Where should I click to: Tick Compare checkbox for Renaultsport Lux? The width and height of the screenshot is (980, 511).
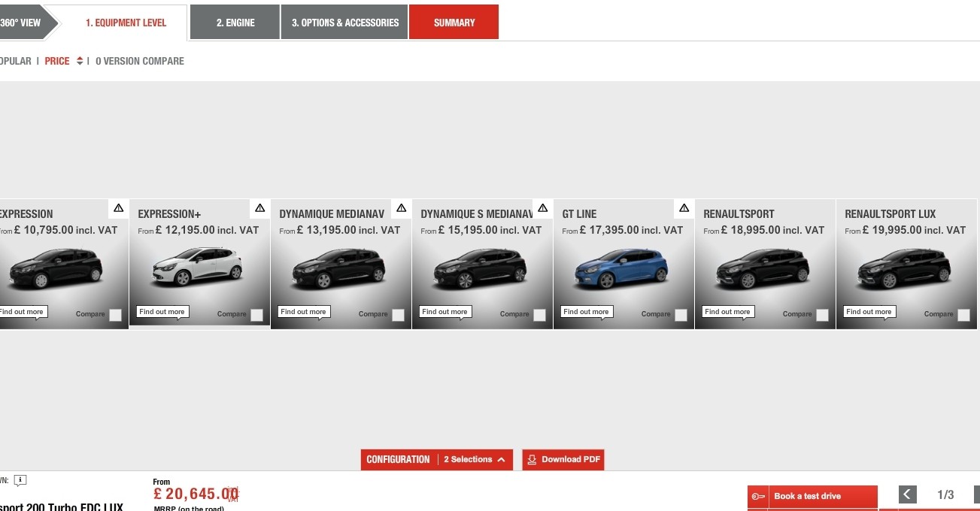click(963, 316)
